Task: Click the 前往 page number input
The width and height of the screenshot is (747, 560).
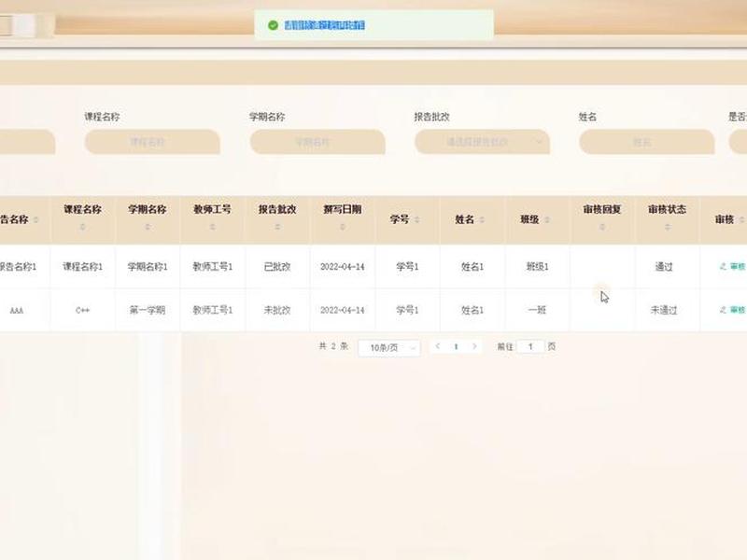Action: (529, 346)
